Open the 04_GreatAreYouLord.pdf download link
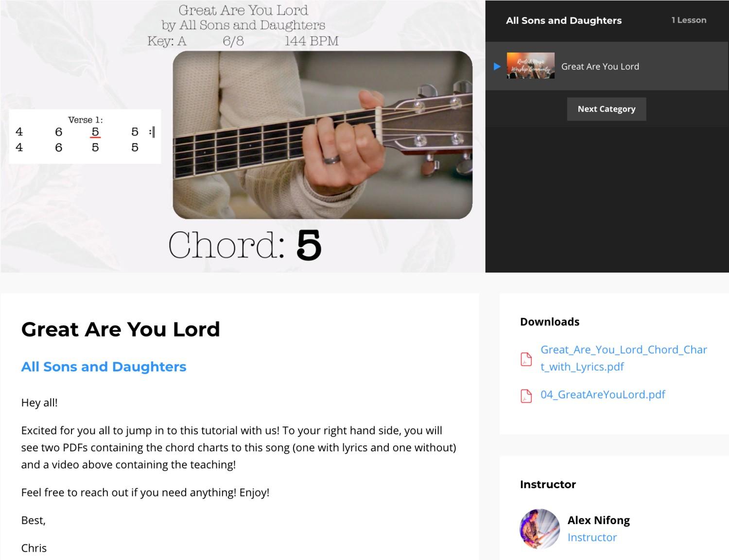 point(603,394)
